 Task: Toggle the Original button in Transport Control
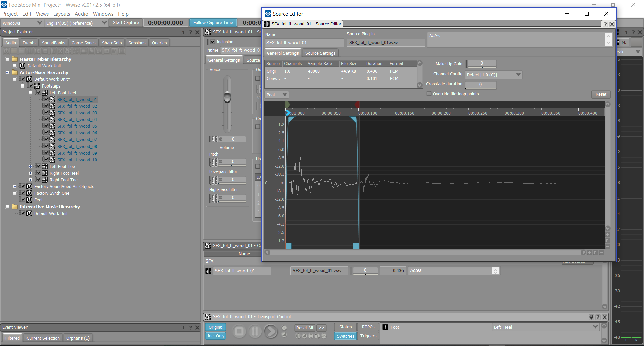click(216, 327)
